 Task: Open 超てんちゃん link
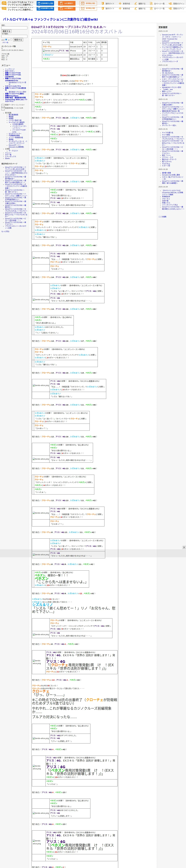167,161
